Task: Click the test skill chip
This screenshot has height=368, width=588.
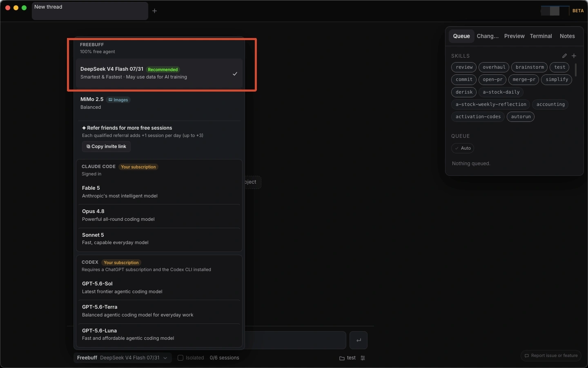Action: pyautogui.click(x=560, y=67)
